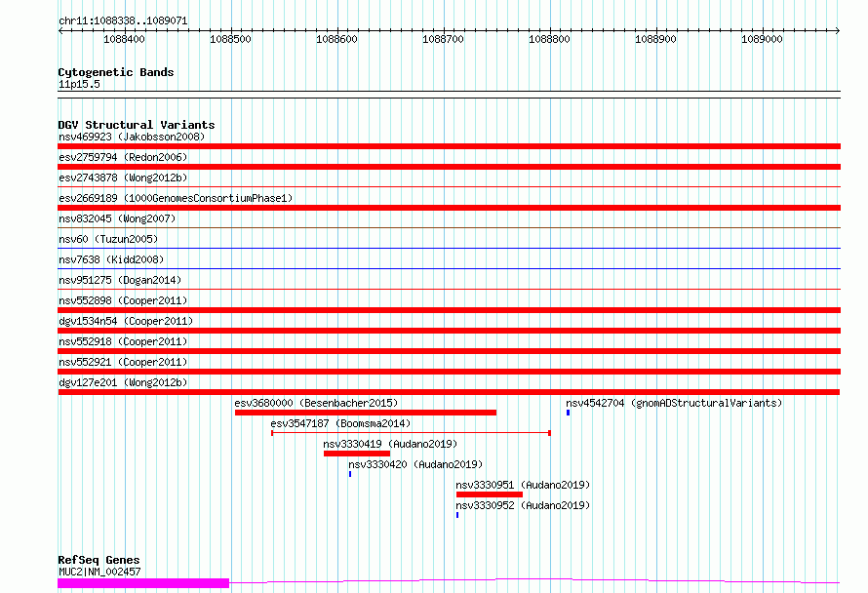Click the 11p15.5 cytogenetic band label

click(79, 84)
